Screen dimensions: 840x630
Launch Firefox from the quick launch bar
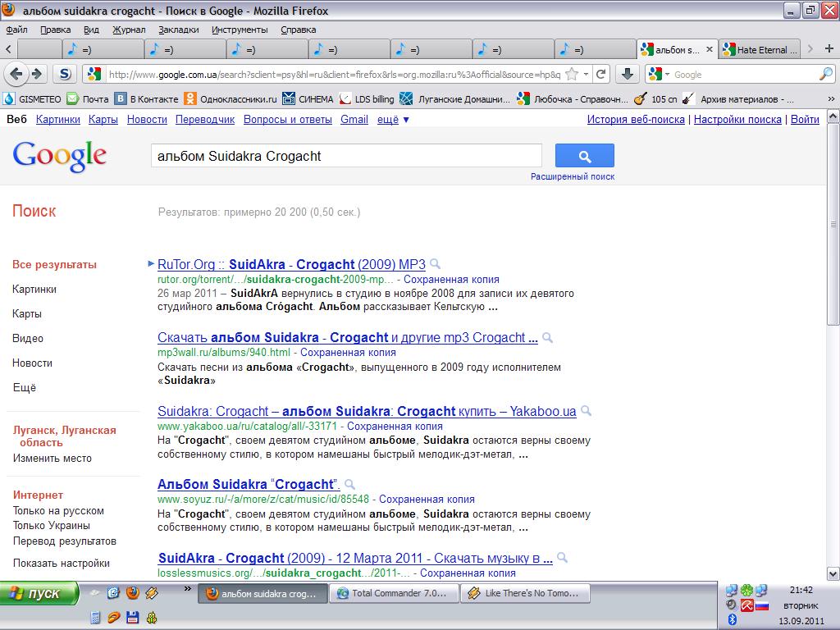pos(132,592)
